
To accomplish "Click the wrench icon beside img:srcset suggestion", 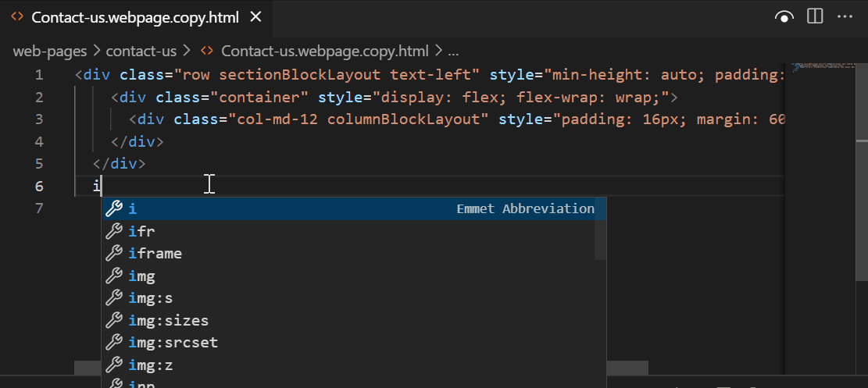I will click(113, 343).
